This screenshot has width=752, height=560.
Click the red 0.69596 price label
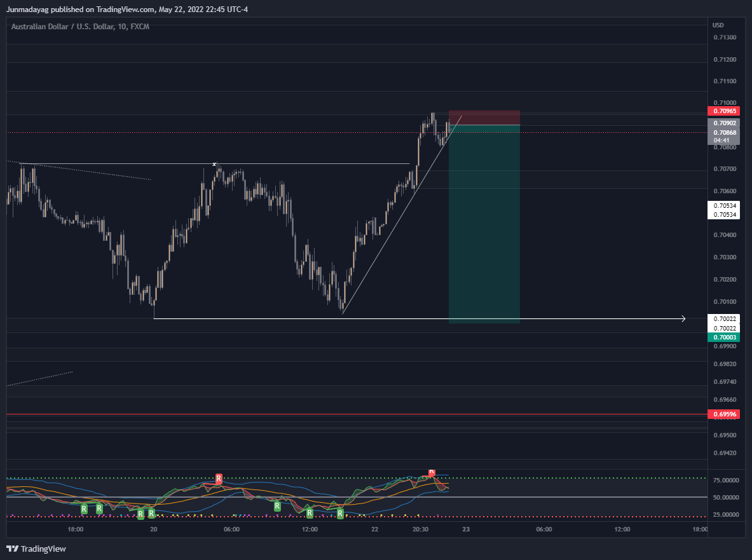point(724,414)
